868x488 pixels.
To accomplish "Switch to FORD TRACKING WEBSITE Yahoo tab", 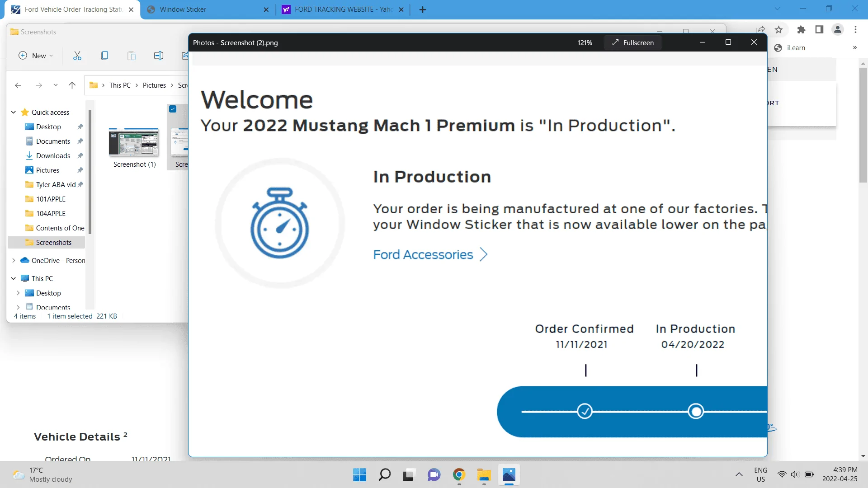I will [343, 9].
